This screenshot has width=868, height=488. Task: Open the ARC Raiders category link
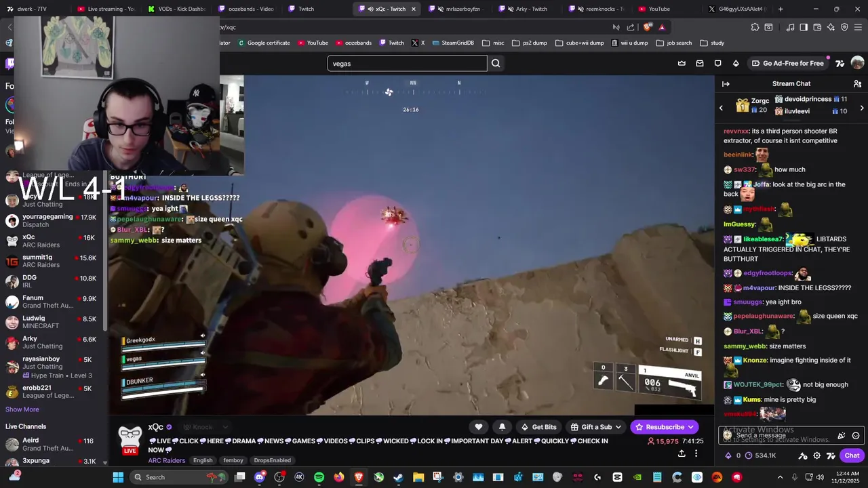pyautogui.click(x=167, y=460)
